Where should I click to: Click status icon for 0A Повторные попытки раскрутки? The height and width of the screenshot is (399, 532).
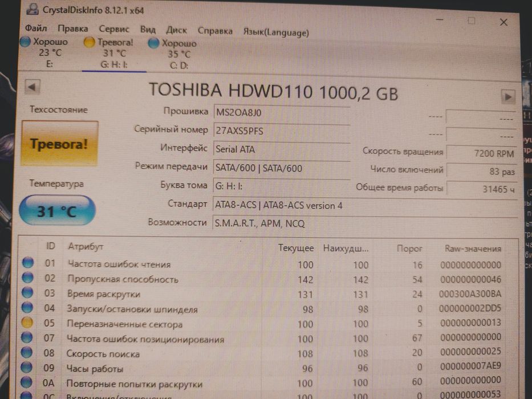[x=26, y=382]
